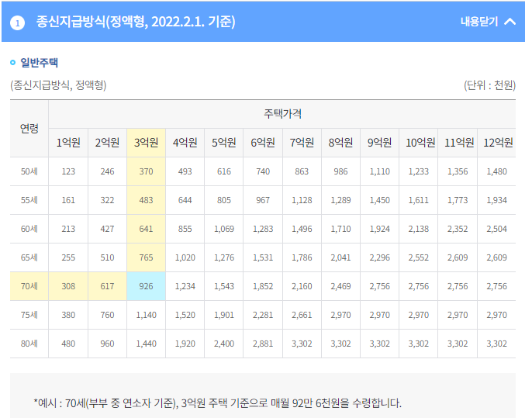Click the highlighted 70세 row label
Screen dimensions: 532x418
pyautogui.click(x=29, y=286)
